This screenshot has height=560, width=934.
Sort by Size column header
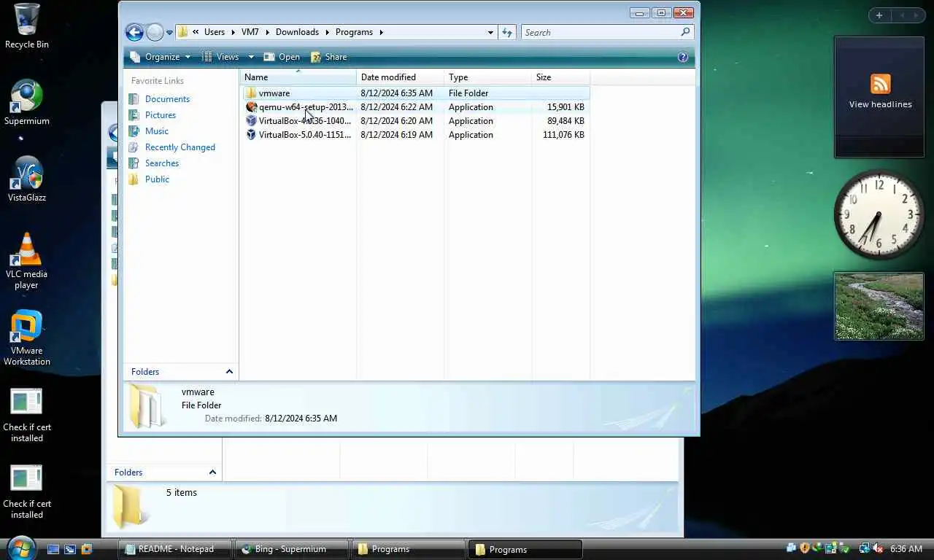[560, 77]
